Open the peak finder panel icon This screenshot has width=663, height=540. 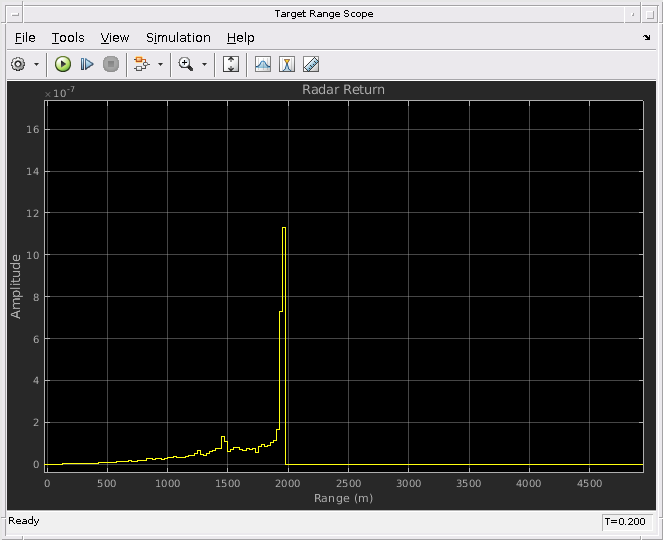pos(287,64)
